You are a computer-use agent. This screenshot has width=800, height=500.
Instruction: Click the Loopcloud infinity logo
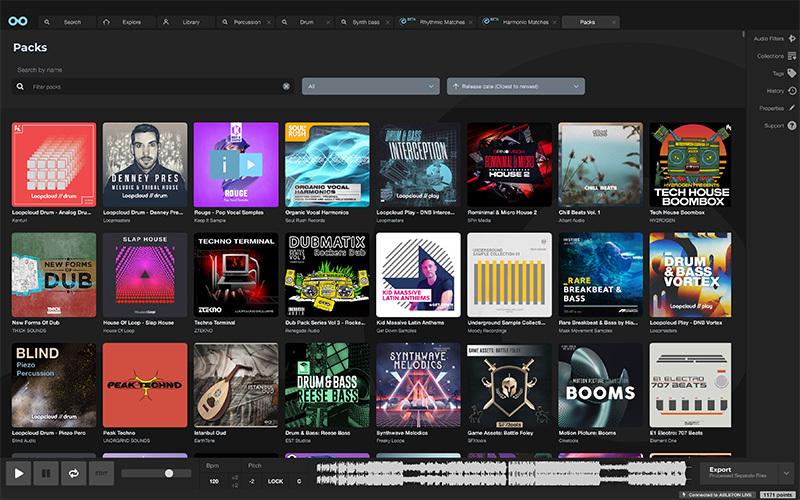(19, 21)
